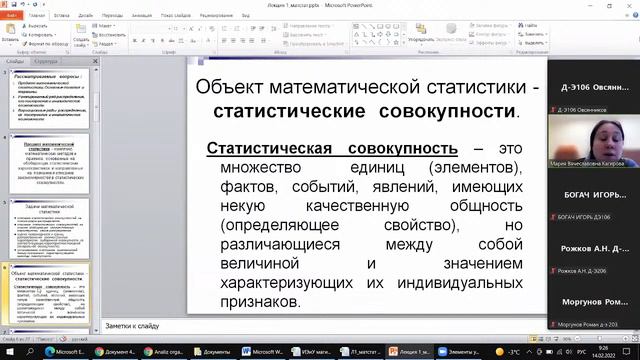640x360 pixels.
Task: Save the presentation from the quick access toolbar
Action: tap(14, 4)
